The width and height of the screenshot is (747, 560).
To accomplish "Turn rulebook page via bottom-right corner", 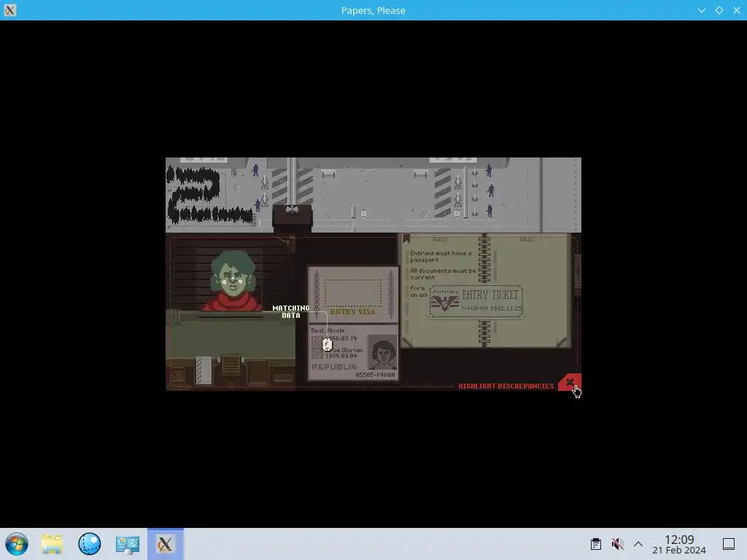I will coord(562,341).
